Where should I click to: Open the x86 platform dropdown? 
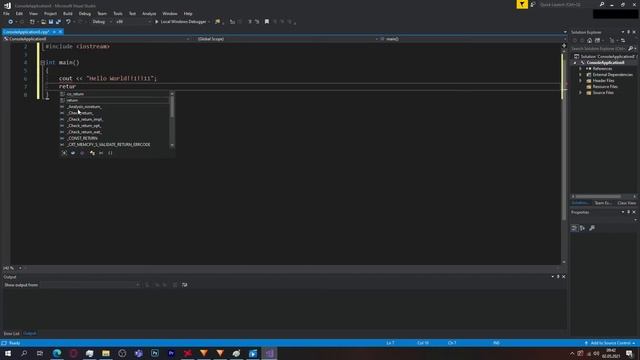point(133,22)
